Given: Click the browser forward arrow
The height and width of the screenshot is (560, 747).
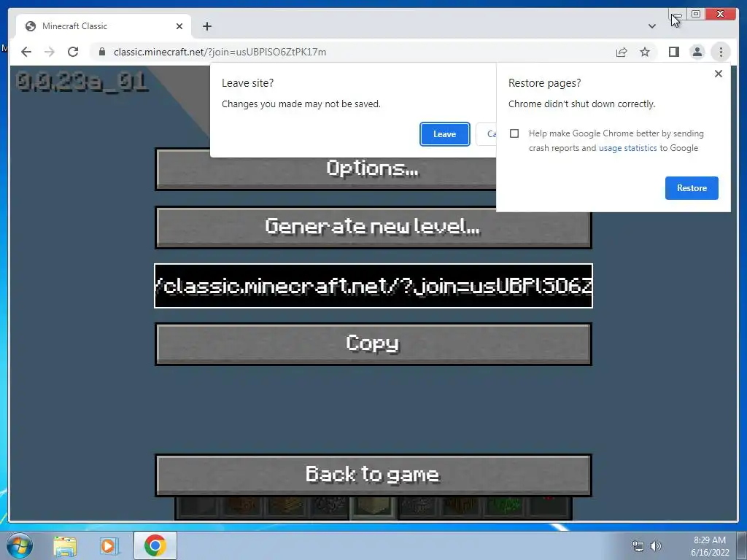Looking at the screenshot, I should click(50, 52).
